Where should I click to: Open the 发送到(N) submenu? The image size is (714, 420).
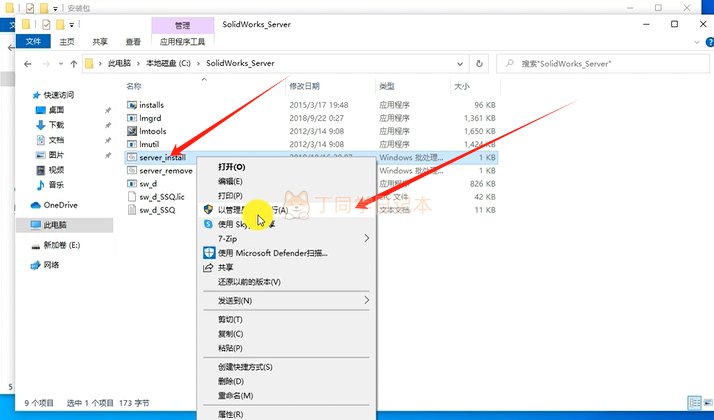point(286,301)
